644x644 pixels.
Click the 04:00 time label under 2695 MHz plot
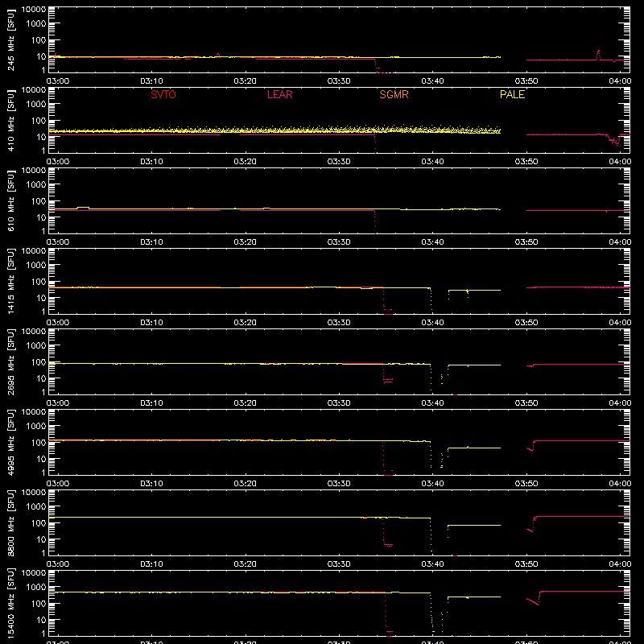pos(620,403)
